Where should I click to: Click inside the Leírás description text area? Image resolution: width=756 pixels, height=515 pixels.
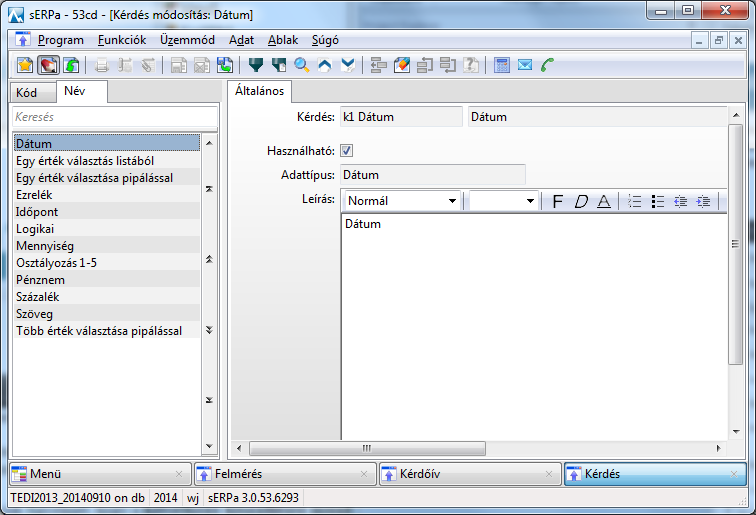click(x=534, y=328)
